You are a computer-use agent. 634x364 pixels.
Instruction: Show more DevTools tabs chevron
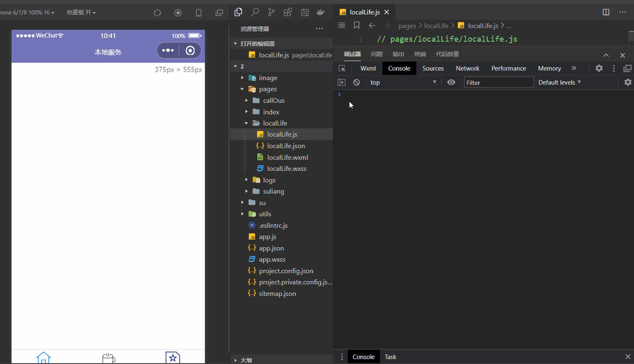click(x=574, y=69)
